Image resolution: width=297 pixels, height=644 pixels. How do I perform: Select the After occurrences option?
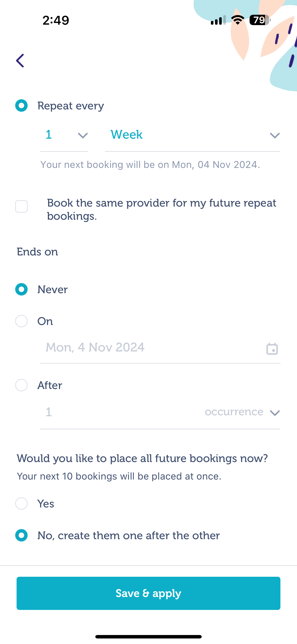click(x=21, y=385)
